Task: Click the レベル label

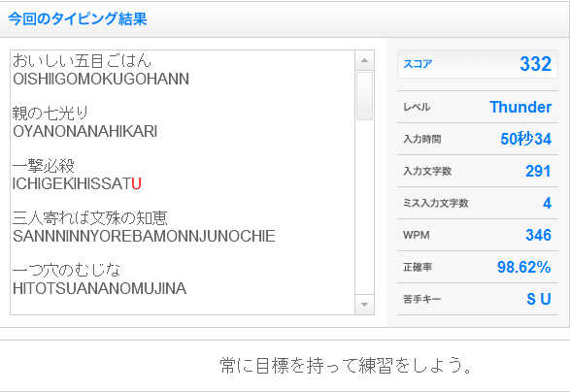Action: [417, 107]
